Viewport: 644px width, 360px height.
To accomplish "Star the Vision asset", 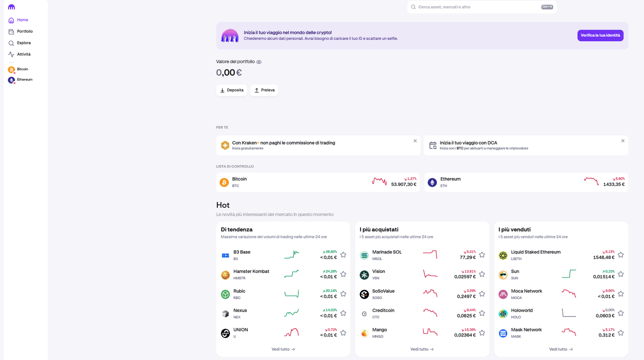I will pyautogui.click(x=482, y=274).
